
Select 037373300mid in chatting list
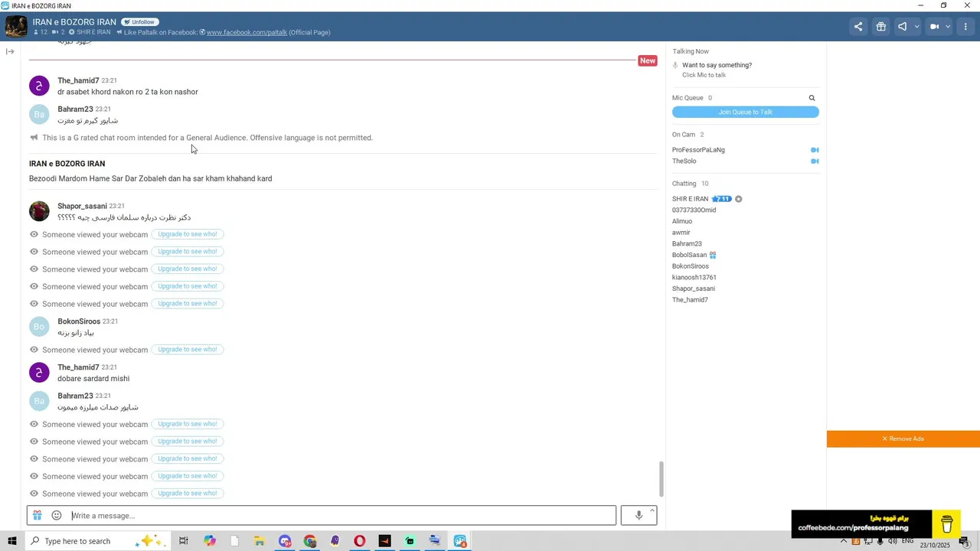pos(694,210)
